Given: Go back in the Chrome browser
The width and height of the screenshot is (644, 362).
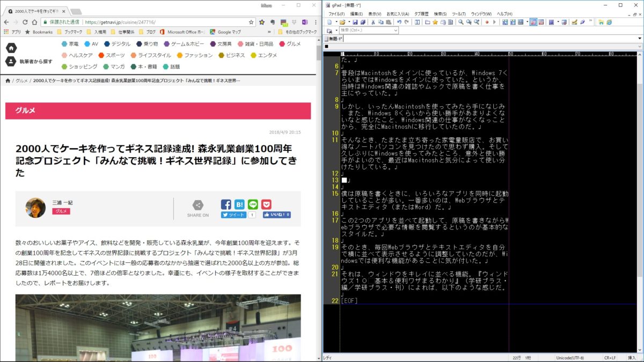Looking at the screenshot, I should click(6, 22).
